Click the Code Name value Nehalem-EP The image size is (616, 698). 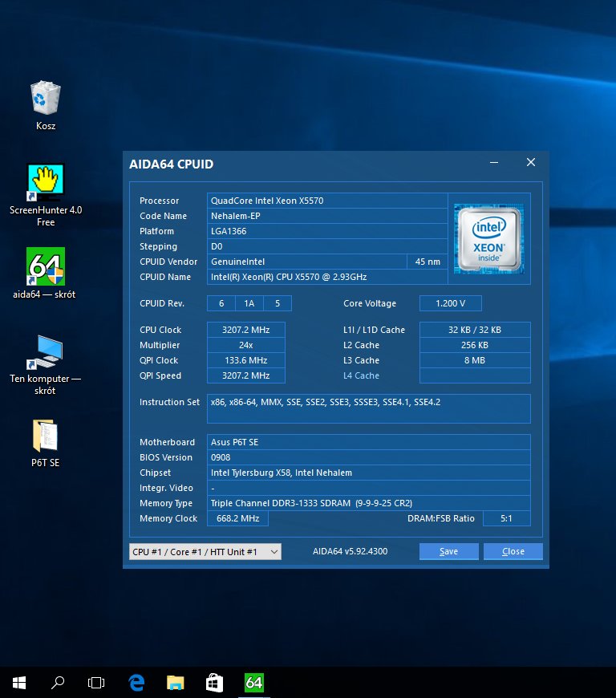click(327, 216)
